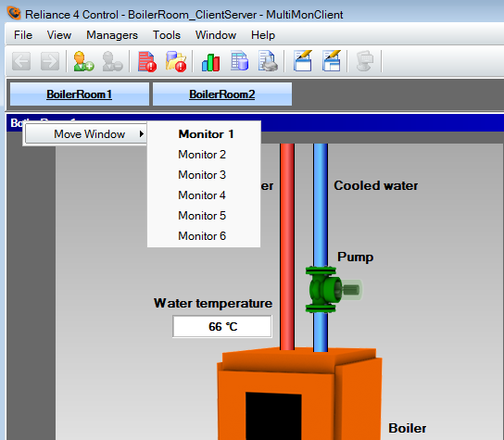Open the Managers menu
This screenshot has width=504, height=440.
(112, 35)
